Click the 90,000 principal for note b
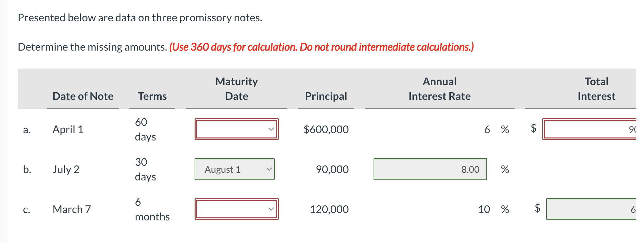Viewport: 644px width, 243px height. [x=332, y=169]
